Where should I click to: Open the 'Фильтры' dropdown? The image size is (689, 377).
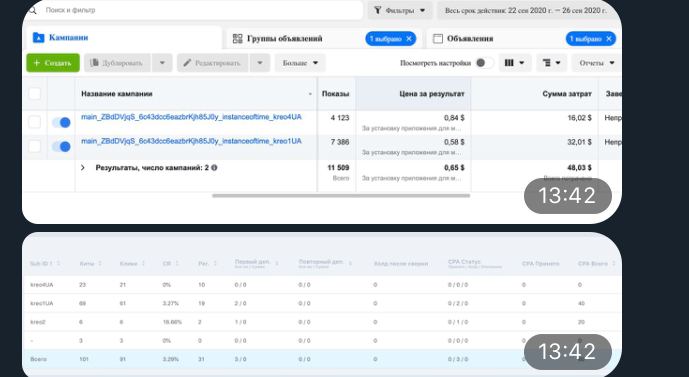click(x=400, y=10)
